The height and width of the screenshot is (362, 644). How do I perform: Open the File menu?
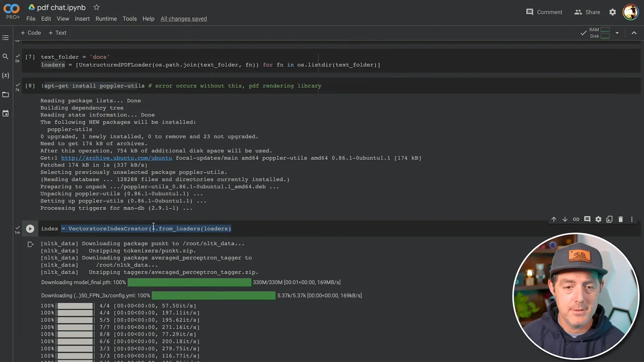pyautogui.click(x=31, y=19)
